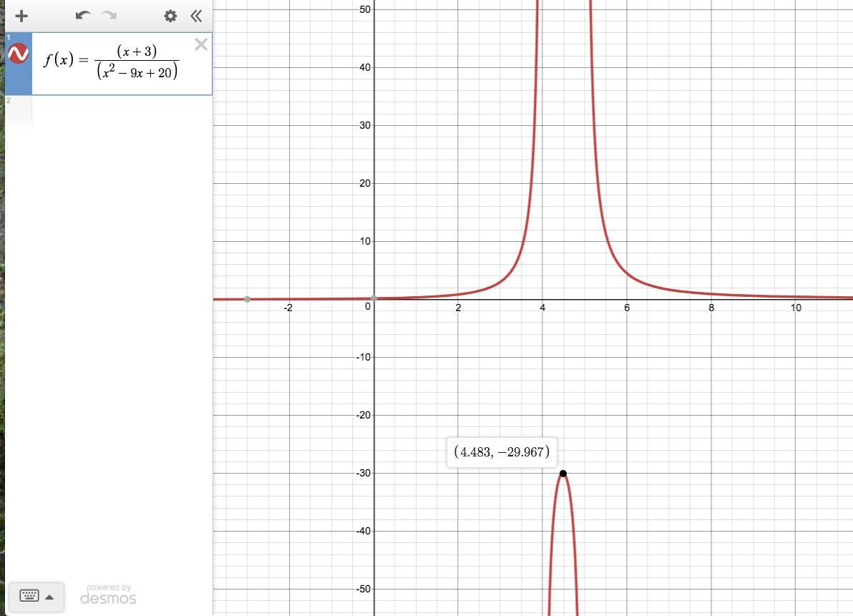The height and width of the screenshot is (616, 853).
Task: Click the plus add item button
Action: (x=21, y=16)
